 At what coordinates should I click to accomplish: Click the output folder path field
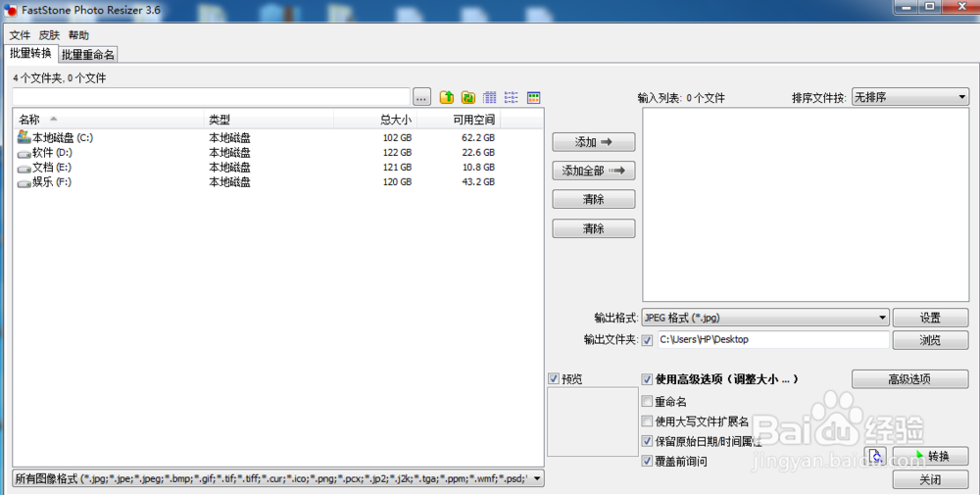click(773, 339)
